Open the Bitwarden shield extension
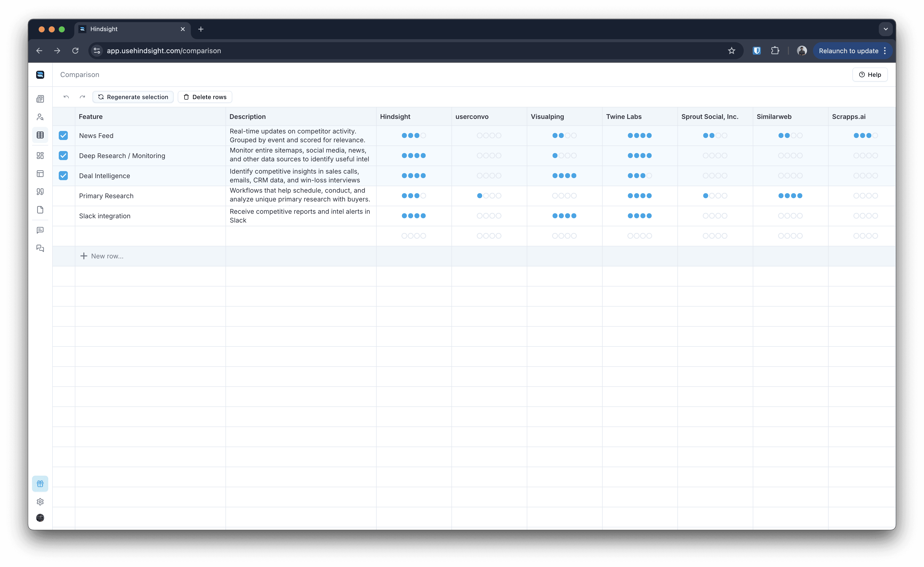Viewport: 924px width, 567px height. pyautogui.click(x=757, y=51)
